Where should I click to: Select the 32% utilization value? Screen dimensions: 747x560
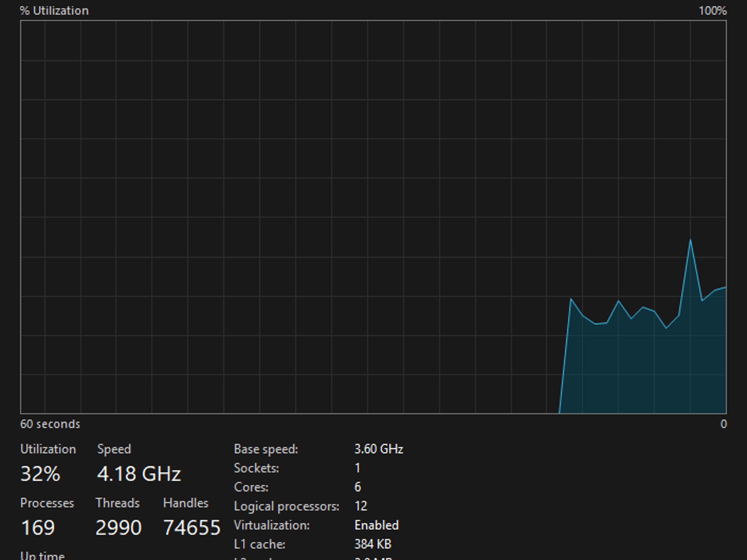pyautogui.click(x=40, y=474)
